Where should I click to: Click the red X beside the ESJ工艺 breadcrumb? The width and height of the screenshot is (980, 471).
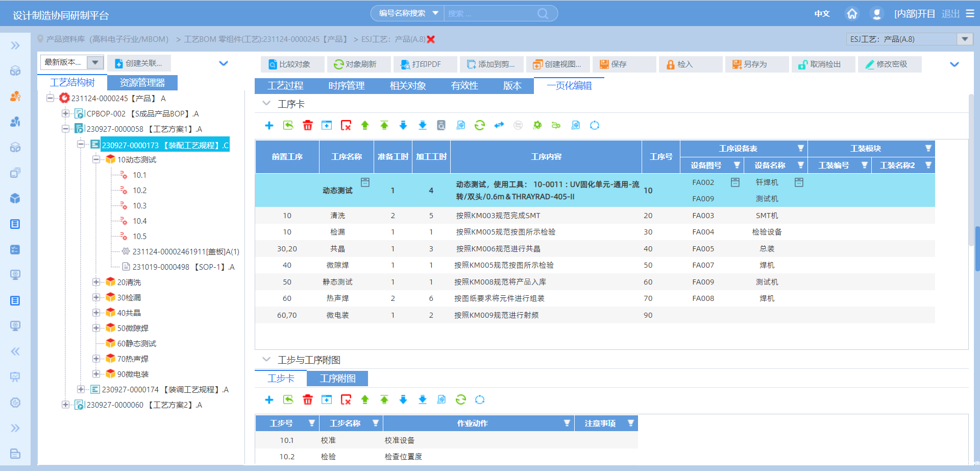(431, 39)
